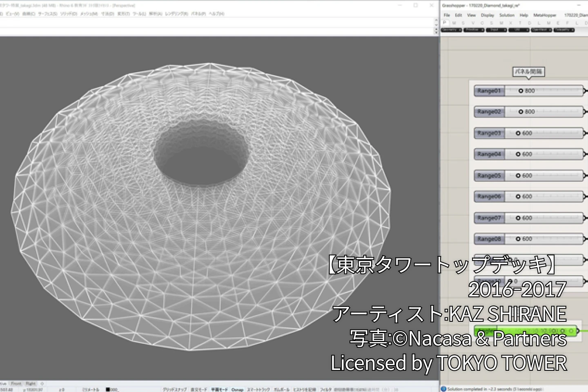Toggle スマートトラック in Rhino status bar
The image size is (588, 392).
pos(258,390)
